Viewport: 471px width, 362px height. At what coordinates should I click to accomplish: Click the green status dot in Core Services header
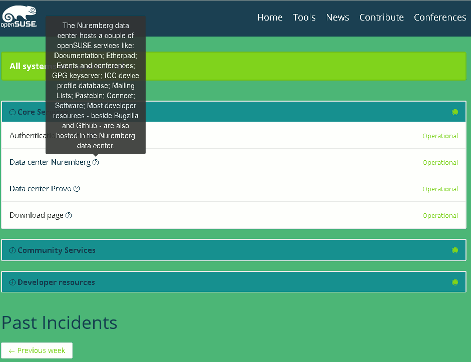(x=455, y=112)
